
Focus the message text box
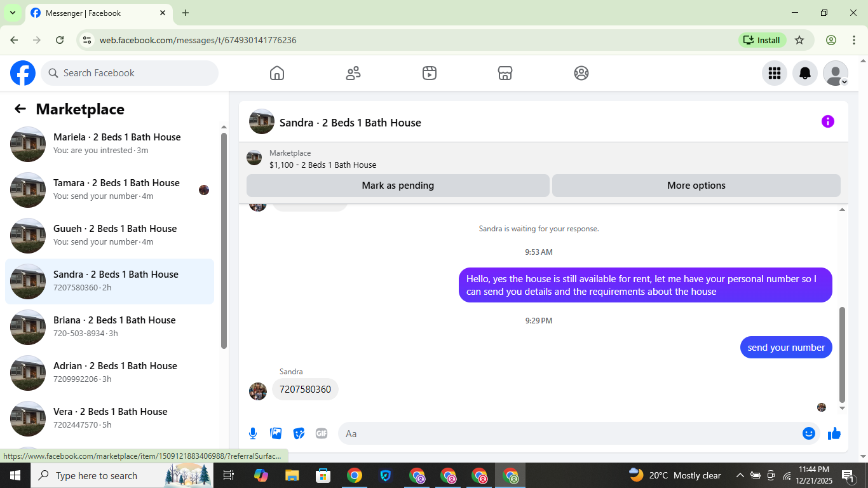coord(569,433)
